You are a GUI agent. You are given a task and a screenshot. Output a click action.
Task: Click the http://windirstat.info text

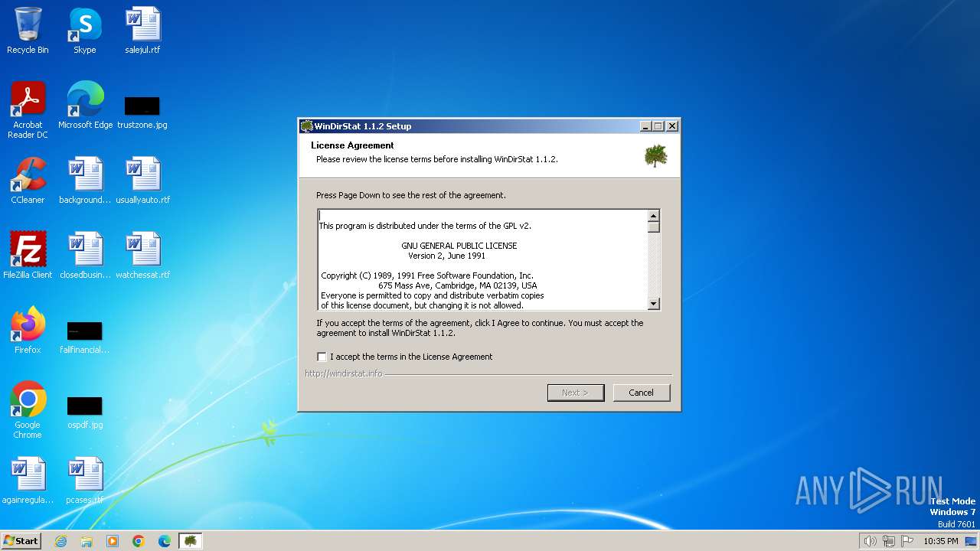click(x=344, y=373)
